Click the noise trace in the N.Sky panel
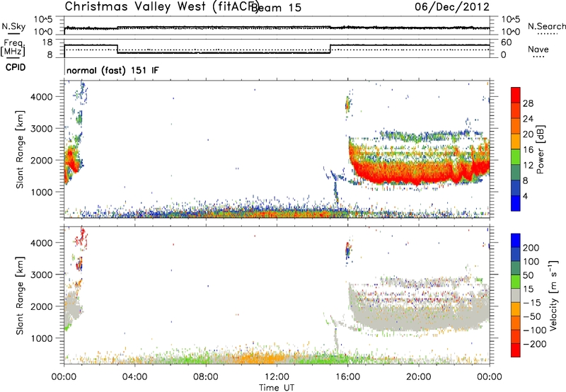The width and height of the screenshot is (566, 392). (x=277, y=28)
